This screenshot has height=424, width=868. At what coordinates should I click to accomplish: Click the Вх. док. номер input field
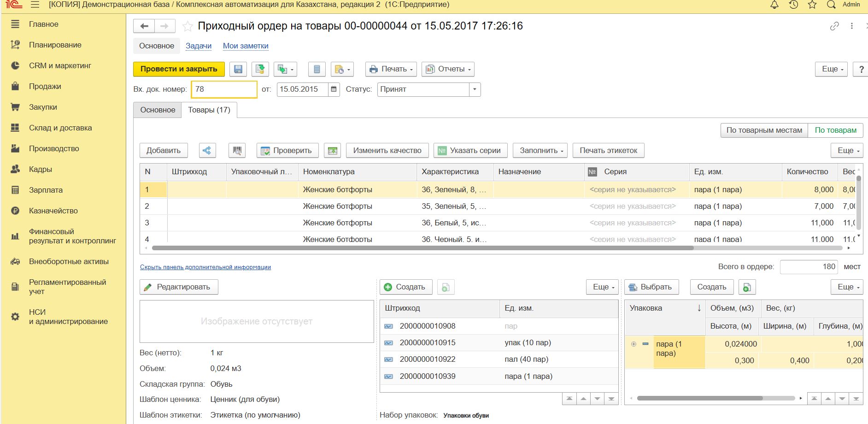(224, 89)
